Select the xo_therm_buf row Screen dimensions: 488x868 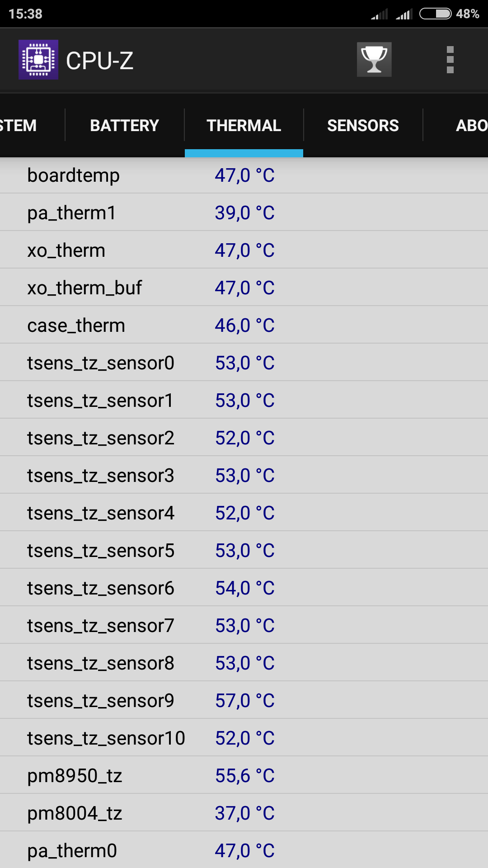pyautogui.click(x=244, y=288)
